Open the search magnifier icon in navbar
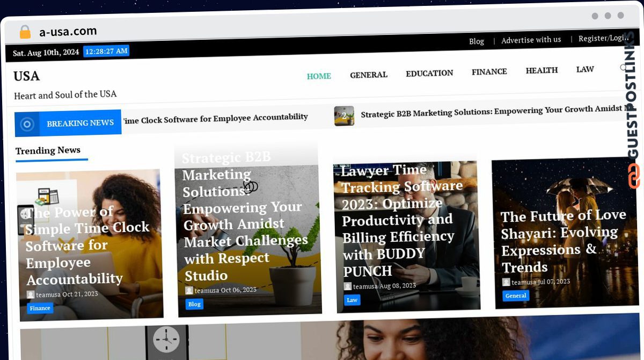Screen dimensions: 644x360 tap(624, 68)
